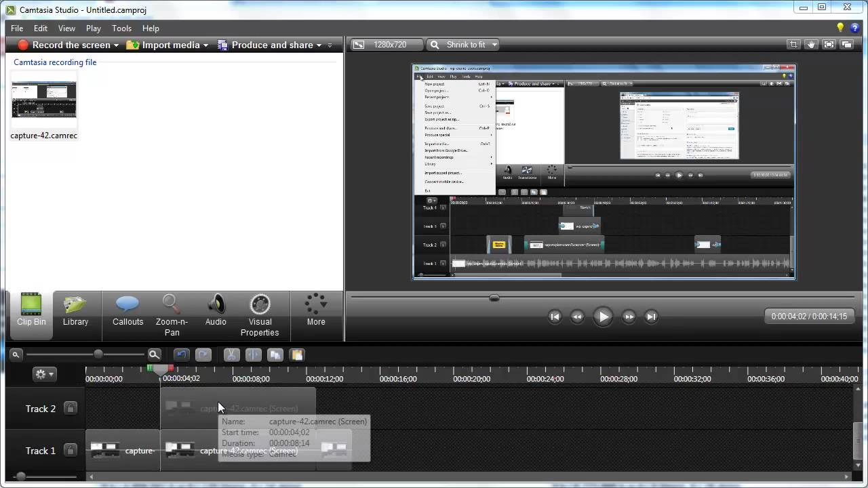Undo the last timeline action
The height and width of the screenshot is (488, 868).
pos(181,354)
